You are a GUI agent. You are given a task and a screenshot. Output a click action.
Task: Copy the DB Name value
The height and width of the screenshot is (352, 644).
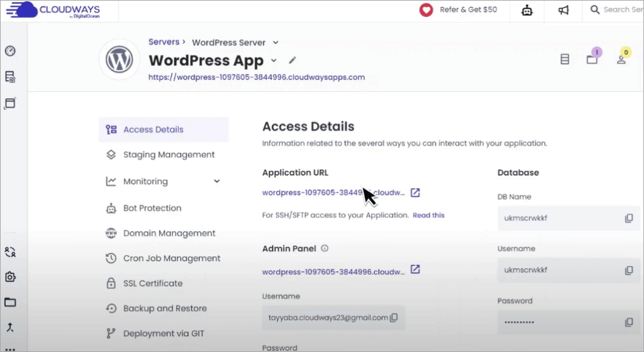pyautogui.click(x=629, y=219)
